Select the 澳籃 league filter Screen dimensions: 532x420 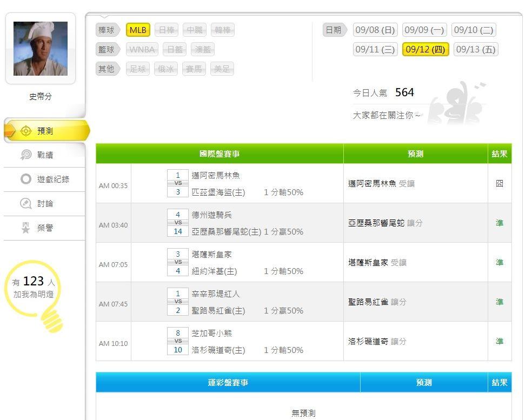pyautogui.click(x=203, y=50)
